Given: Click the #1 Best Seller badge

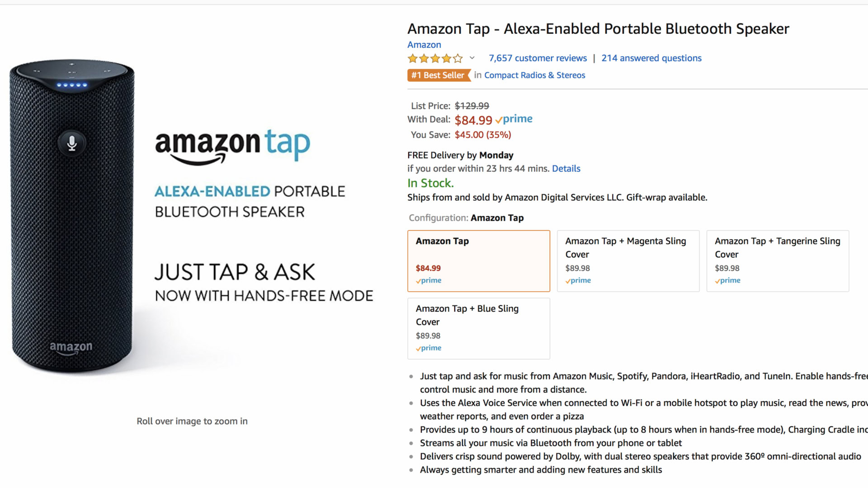Looking at the screenshot, I should click(438, 76).
